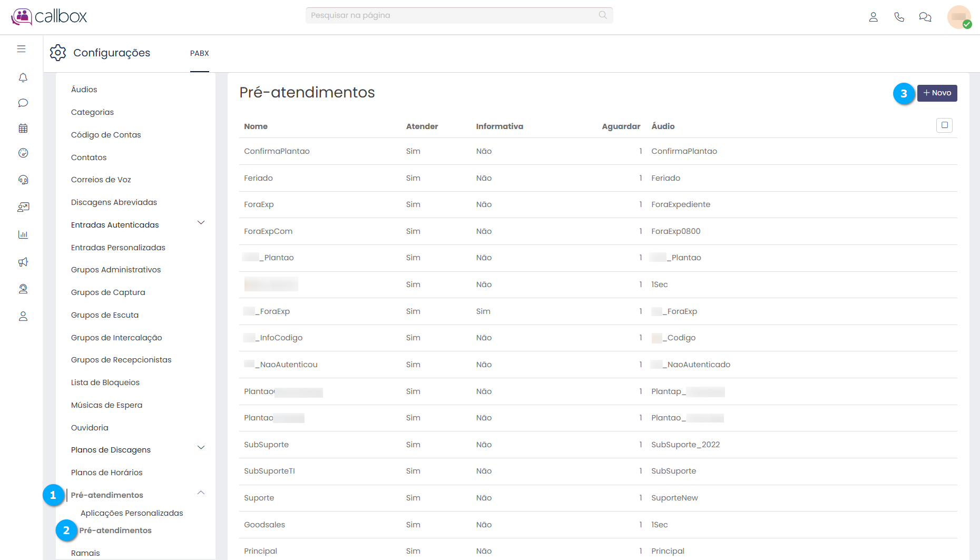Toggle the select-all checkbox in table header
980x560 pixels.
[x=944, y=125]
